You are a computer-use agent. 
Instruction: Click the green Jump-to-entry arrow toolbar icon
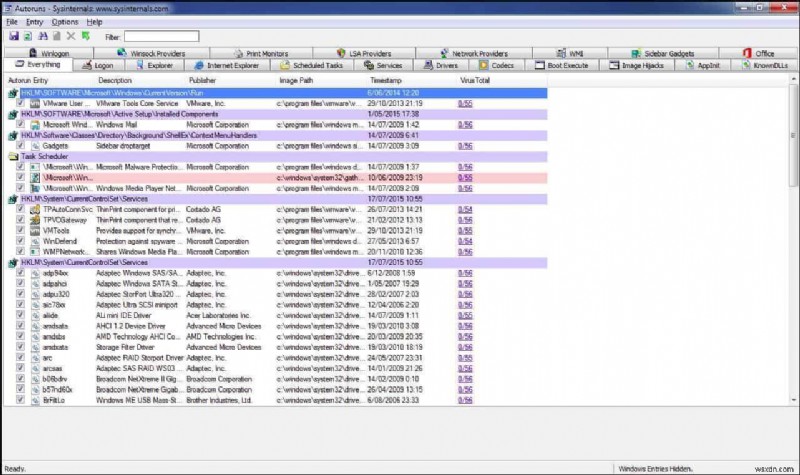click(x=86, y=36)
